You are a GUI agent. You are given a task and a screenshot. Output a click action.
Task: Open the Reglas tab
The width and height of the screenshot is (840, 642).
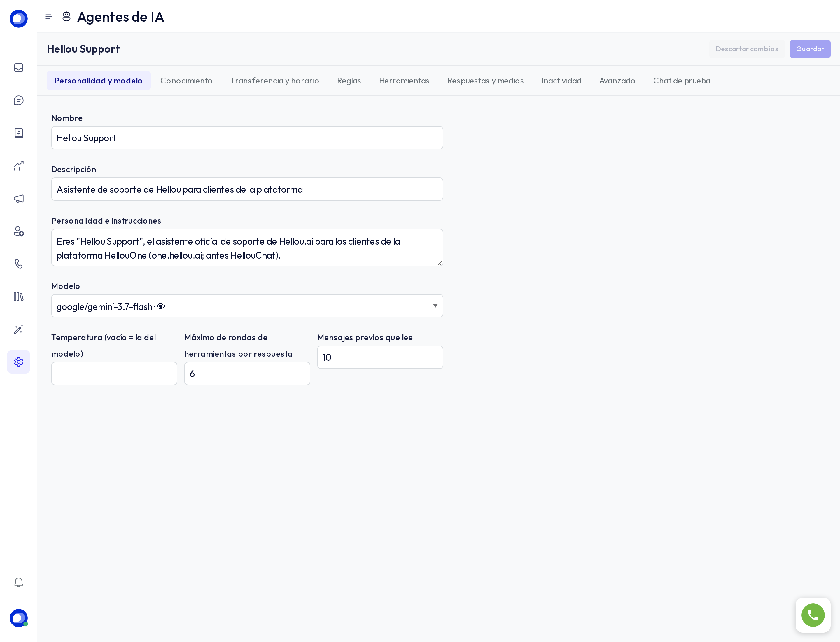pos(349,81)
